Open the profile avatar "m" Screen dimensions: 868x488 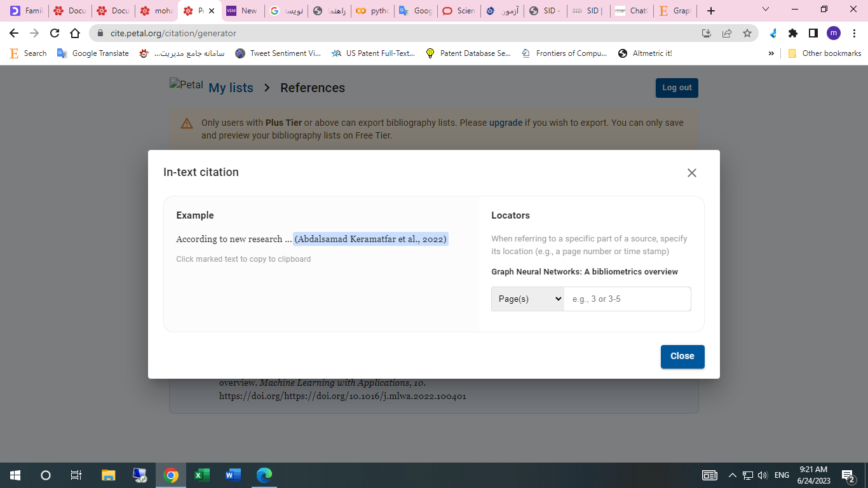point(834,33)
